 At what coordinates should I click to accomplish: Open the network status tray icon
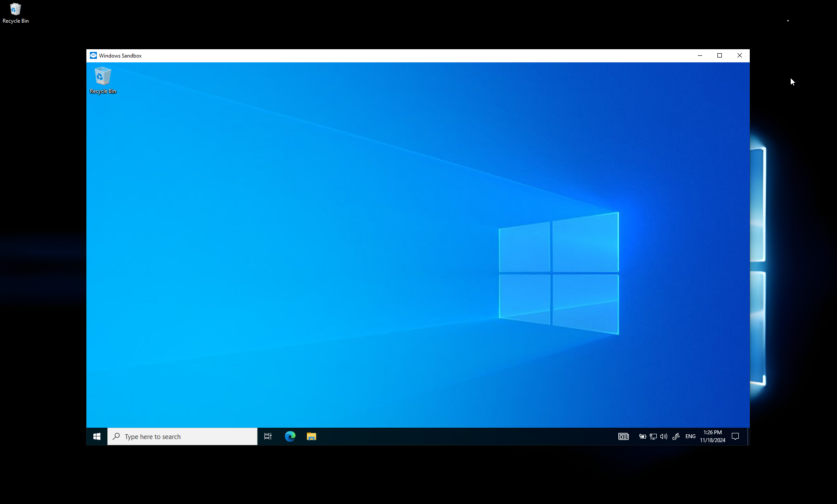tap(653, 436)
